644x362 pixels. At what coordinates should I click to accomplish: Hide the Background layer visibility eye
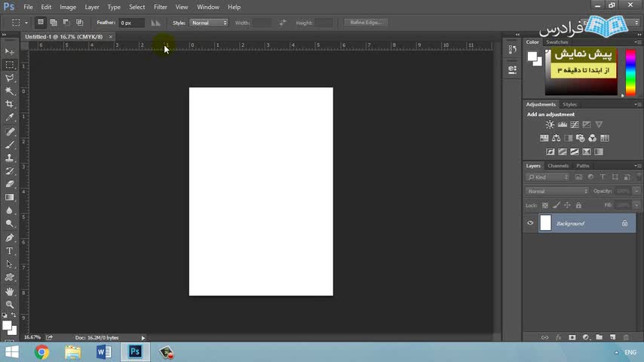tap(530, 223)
